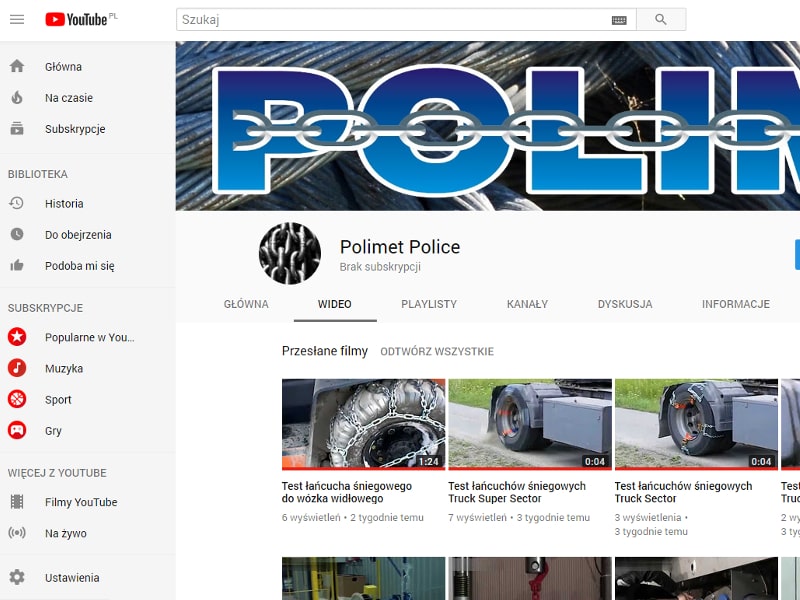Open Ustawienia settings link

(x=72, y=578)
